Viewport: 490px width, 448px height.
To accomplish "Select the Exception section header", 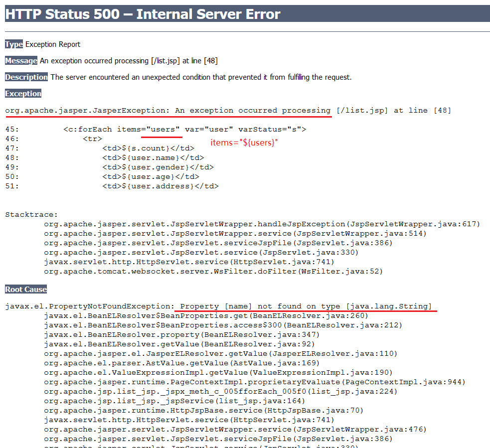I will [23, 93].
